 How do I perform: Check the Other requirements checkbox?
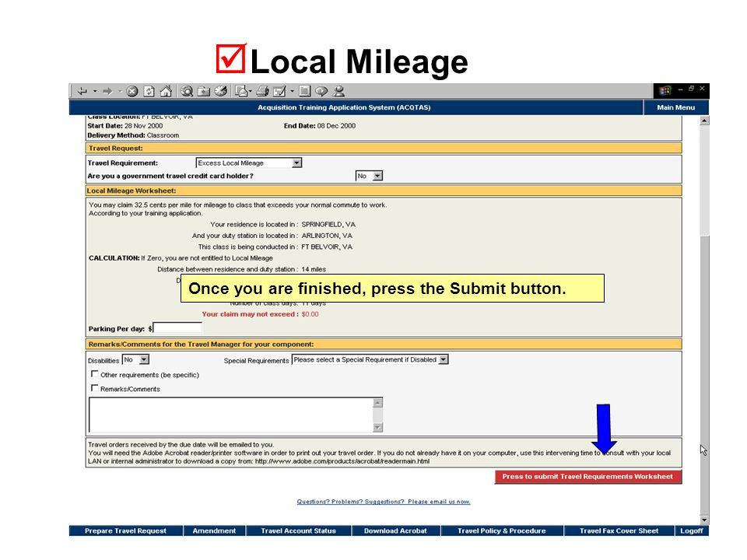pos(95,374)
